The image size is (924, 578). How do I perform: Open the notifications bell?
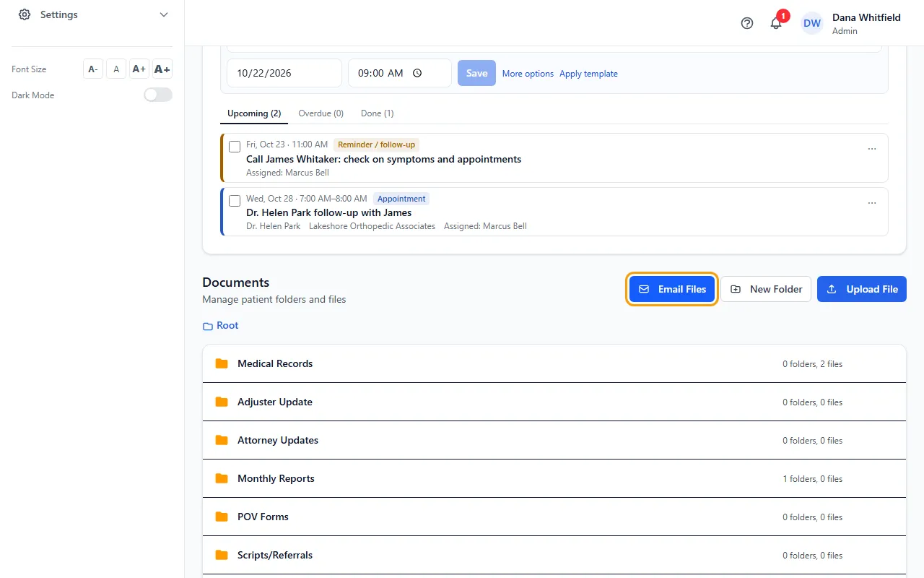[x=776, y=23]
